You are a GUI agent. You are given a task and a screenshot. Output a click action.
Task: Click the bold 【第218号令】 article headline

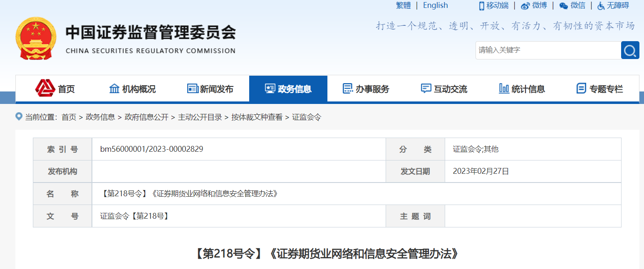(327, 254)
